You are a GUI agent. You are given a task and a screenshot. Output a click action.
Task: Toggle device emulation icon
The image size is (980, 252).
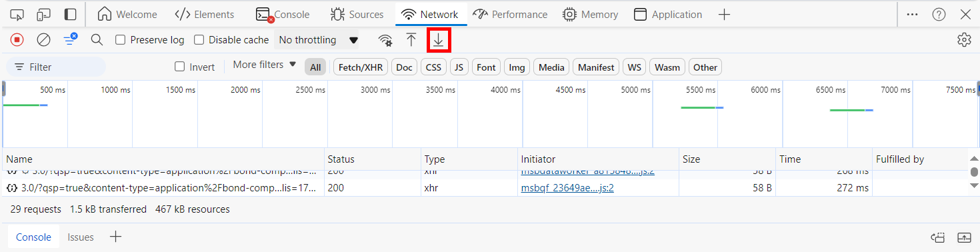[44, 14]
